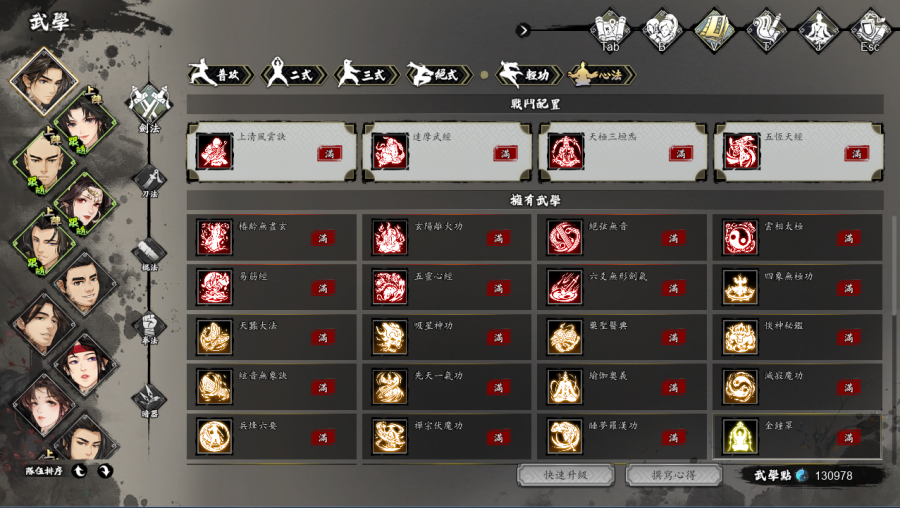Select the 暗器 hidden weapon icon
This screenshot has width=900, height=508.
point(149,400)
